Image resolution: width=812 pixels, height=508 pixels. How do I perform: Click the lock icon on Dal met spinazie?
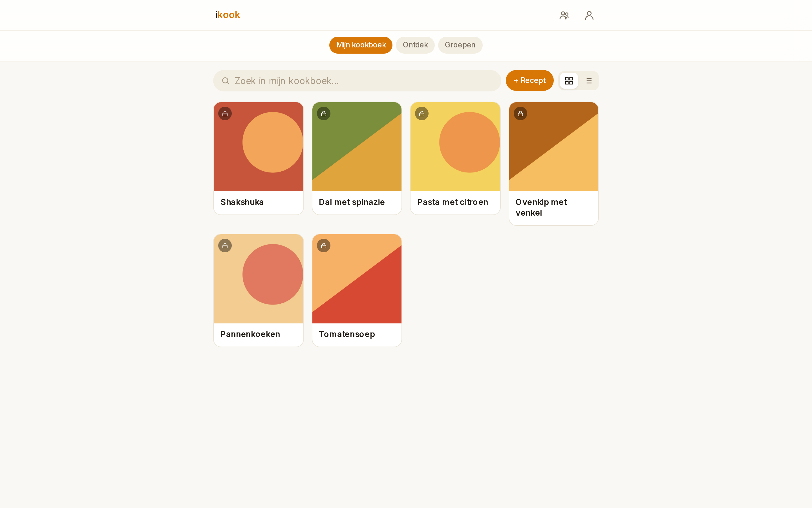click(x=323, y=113)
